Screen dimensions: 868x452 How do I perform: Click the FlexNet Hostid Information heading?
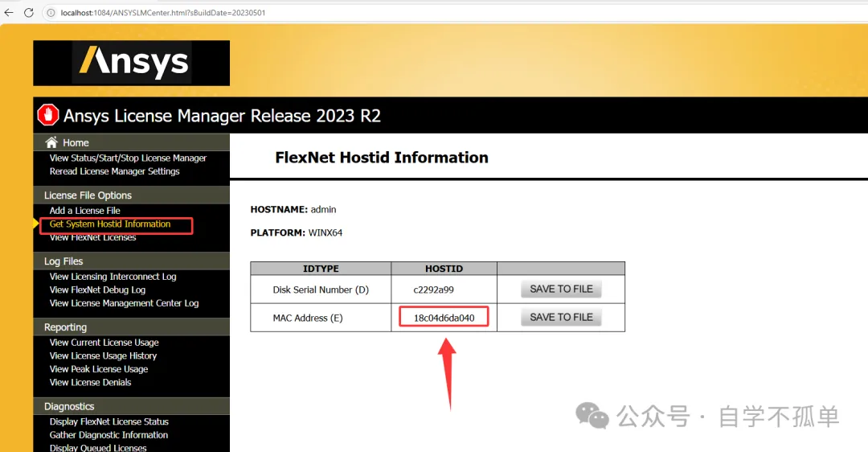pyautogui.click(x=382, y=158)
